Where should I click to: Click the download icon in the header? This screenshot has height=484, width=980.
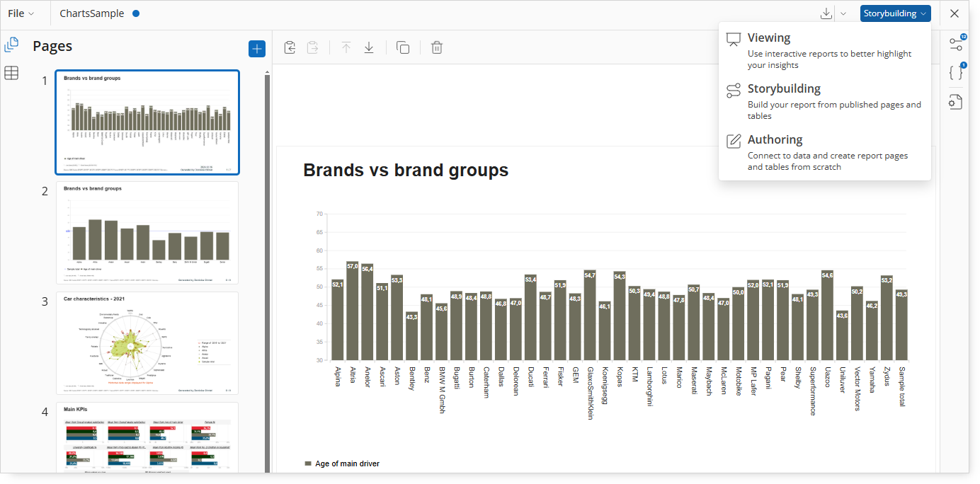(x=826, y=13)
